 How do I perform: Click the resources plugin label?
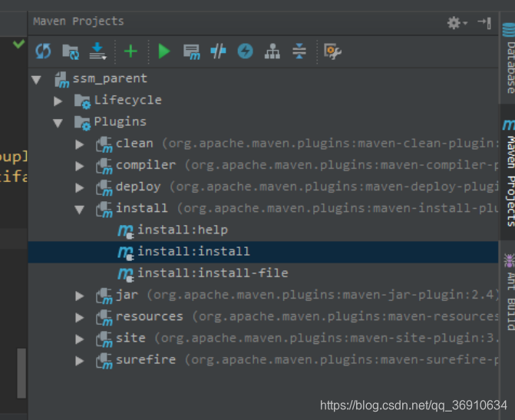[x=150, y=317]
